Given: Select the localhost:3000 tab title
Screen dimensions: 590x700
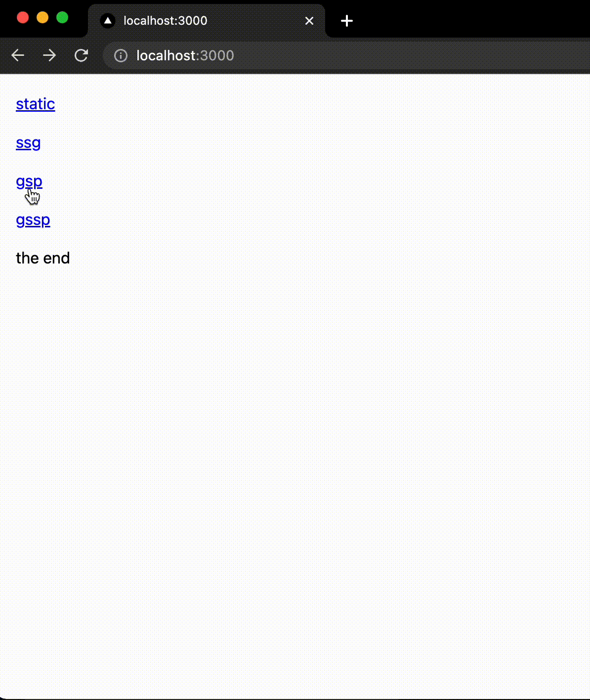Looking at the screenshot, I should (165, 21).
